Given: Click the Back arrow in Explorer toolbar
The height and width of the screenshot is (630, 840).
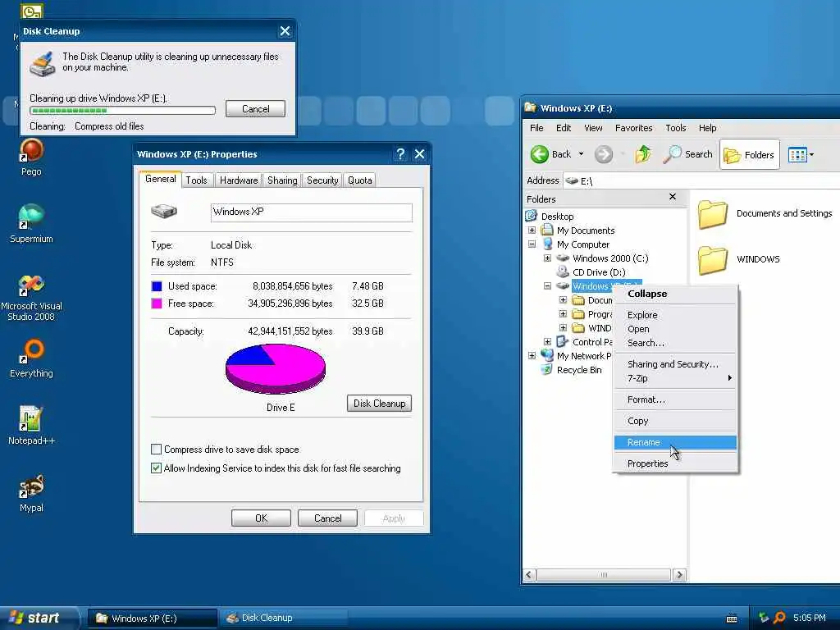Looking at the screenshot, I should click(550, 154).
